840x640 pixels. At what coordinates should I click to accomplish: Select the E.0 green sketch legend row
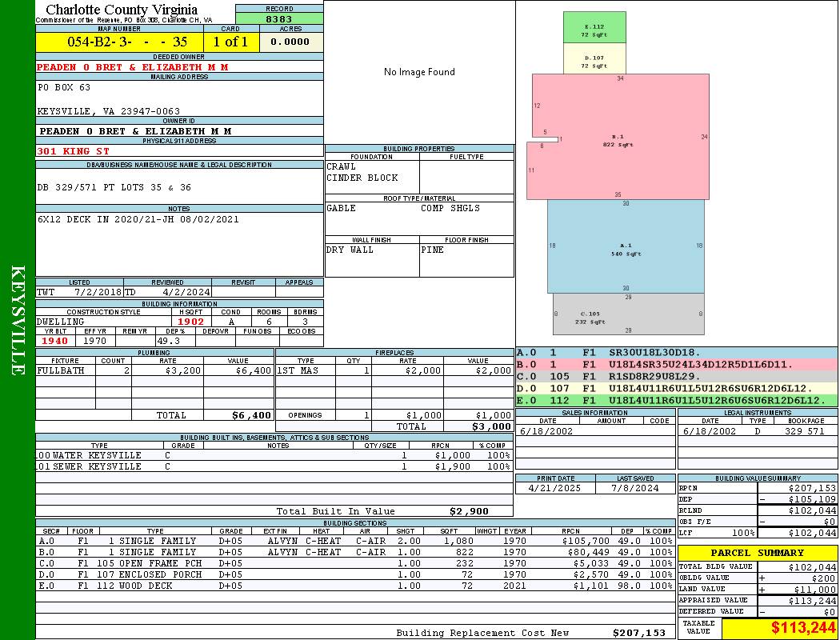pos(677,400)
